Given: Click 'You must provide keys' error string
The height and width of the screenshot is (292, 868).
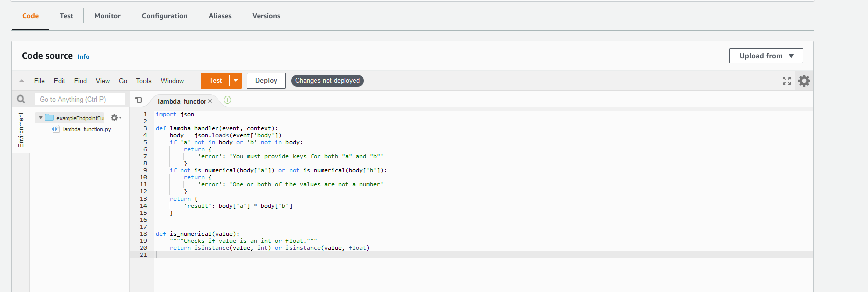Looking at the screenshot, I should [307, 156].
